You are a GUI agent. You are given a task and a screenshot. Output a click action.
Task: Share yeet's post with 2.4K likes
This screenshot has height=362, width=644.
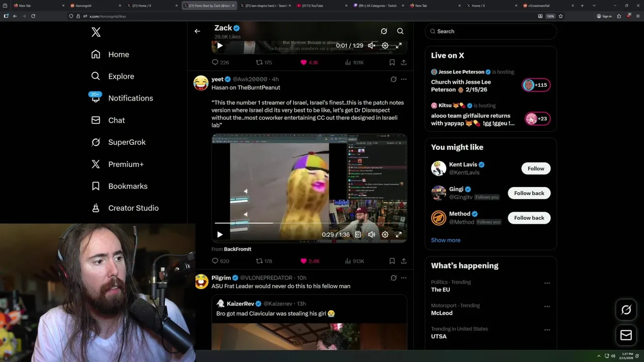(x=404, y=261)
